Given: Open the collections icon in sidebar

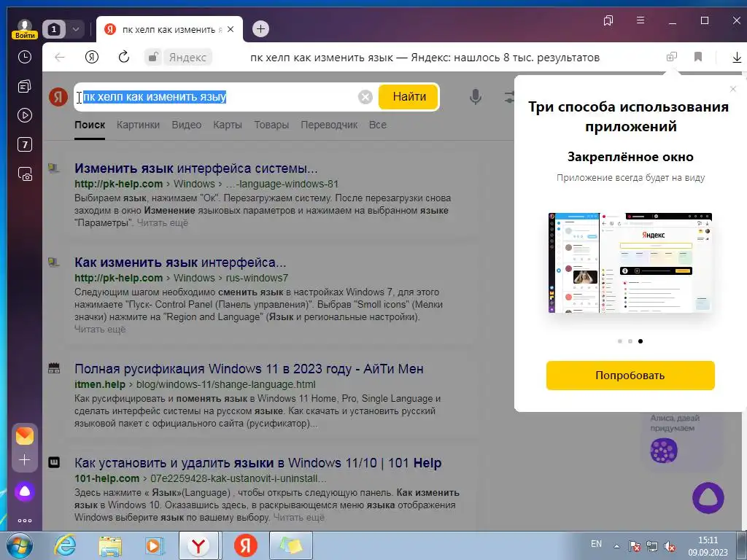Looking at the screenshot, I should tap(25, 86).
